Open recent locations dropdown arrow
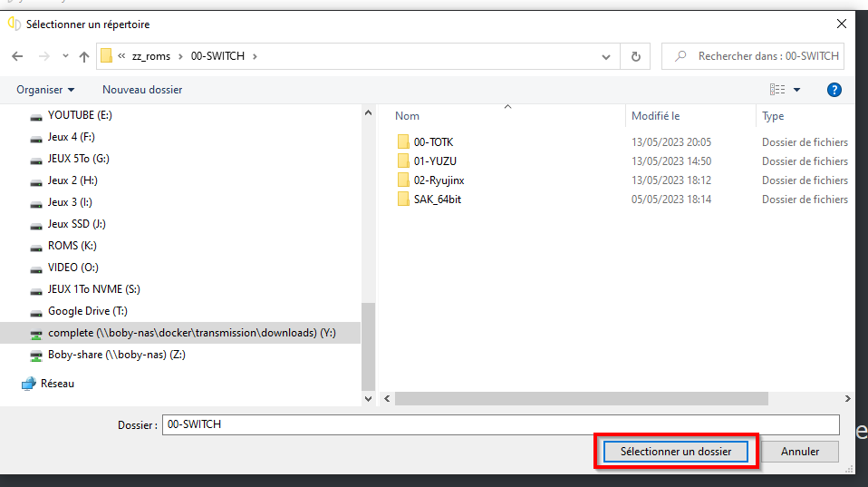This screenshot has height=487, width=868. (x=65, y=56)
